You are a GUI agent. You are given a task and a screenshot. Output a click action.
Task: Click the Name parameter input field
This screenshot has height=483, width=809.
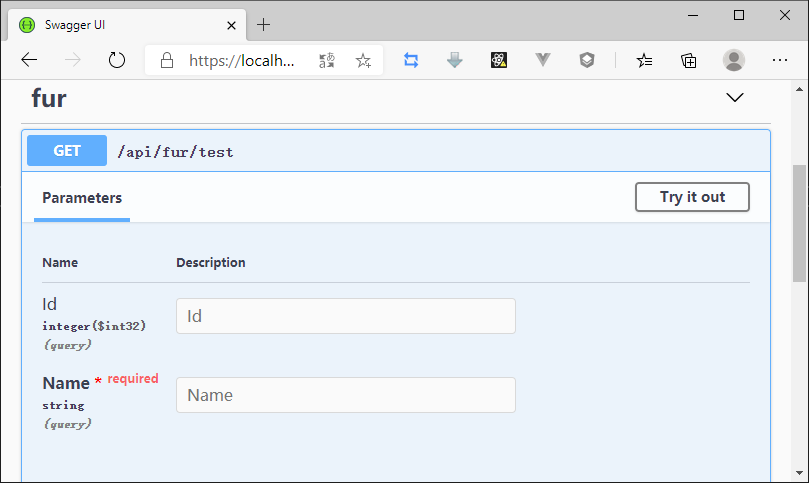pyautogui.click(x=345, y=395)
